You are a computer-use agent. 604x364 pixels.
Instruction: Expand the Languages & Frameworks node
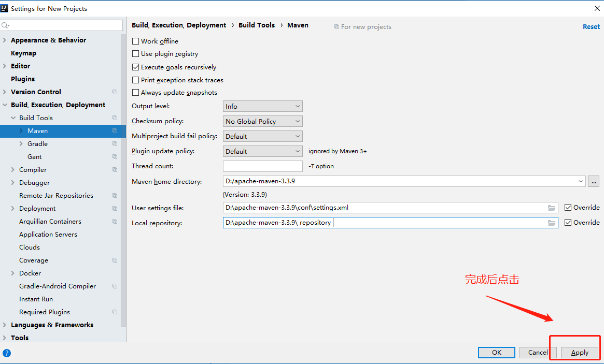point(5,325)
